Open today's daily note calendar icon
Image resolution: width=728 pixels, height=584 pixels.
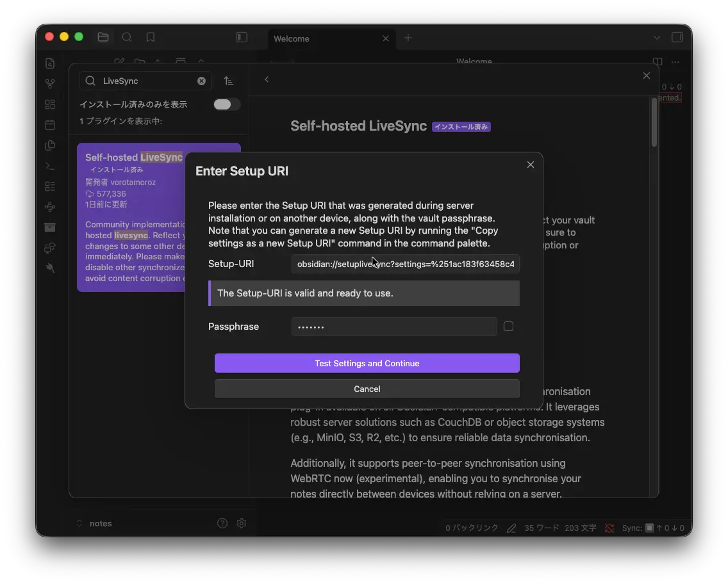pyautogui.click(x=50, y=125)
